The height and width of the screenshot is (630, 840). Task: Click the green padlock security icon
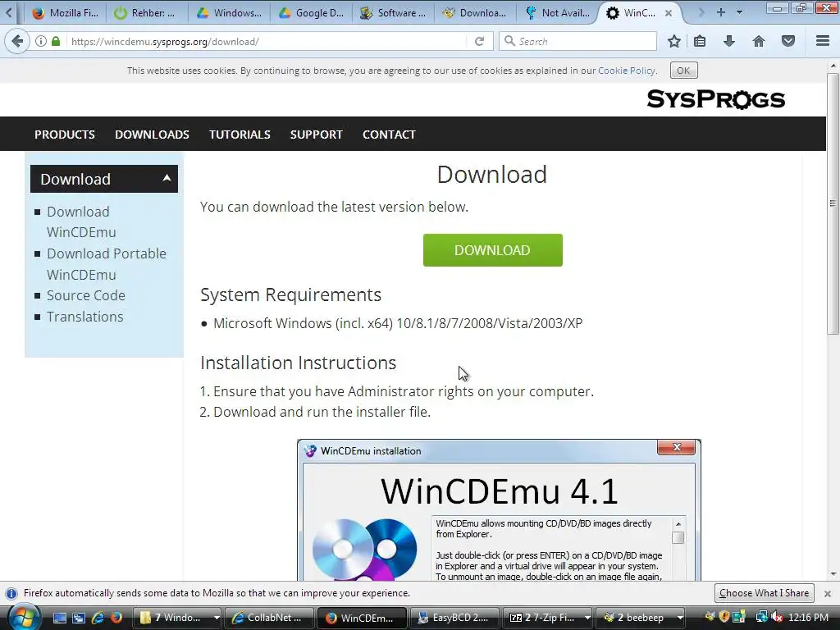[x=56, y=41]
